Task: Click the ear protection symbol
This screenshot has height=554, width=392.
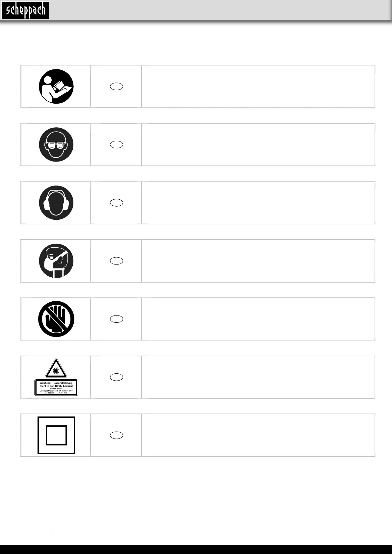Action: (x=56, y=203)
